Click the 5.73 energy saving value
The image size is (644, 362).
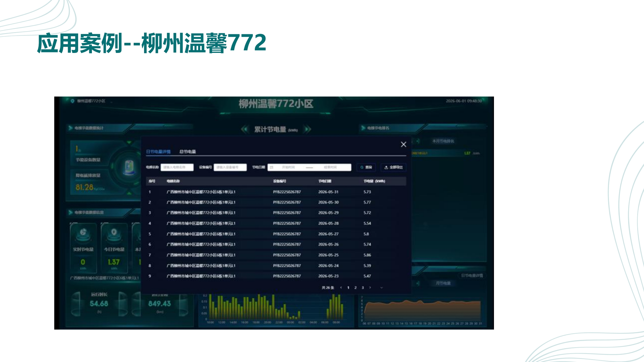[367, 192]
